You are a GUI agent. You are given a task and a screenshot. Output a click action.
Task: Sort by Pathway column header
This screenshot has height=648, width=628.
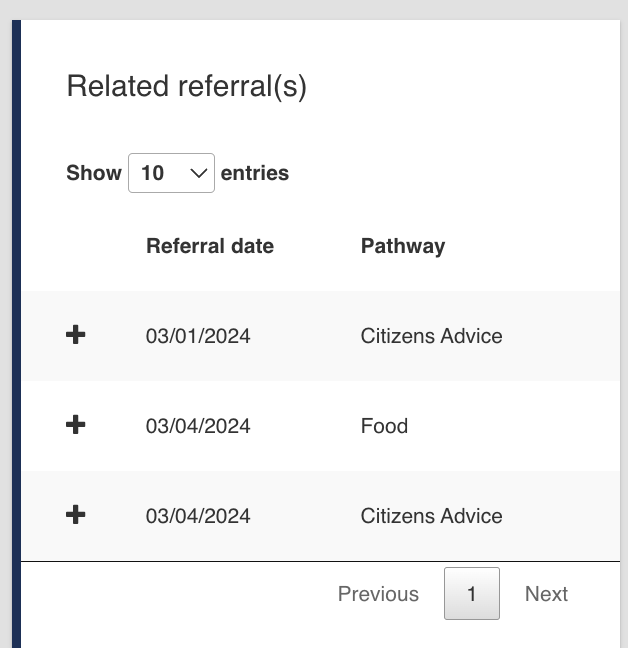tap(403, 247)
